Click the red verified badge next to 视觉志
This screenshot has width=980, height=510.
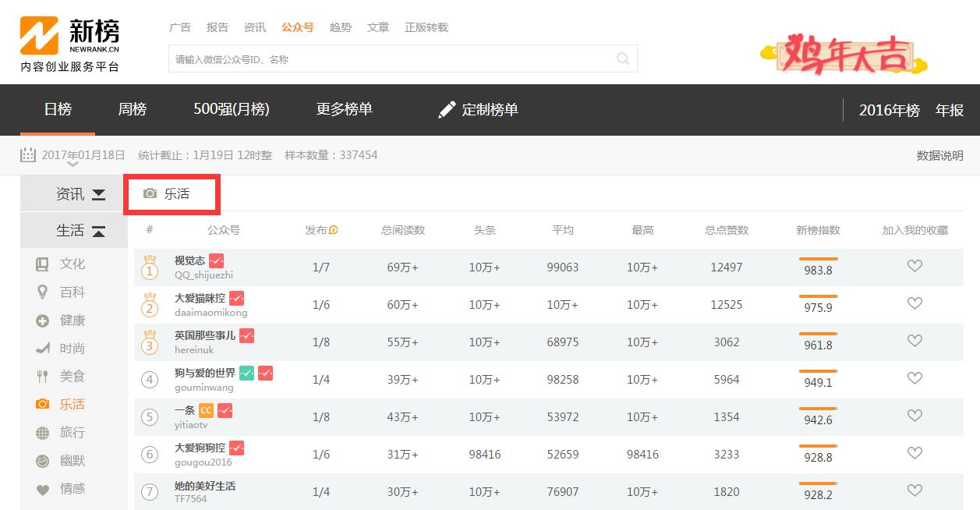point(217,260)
